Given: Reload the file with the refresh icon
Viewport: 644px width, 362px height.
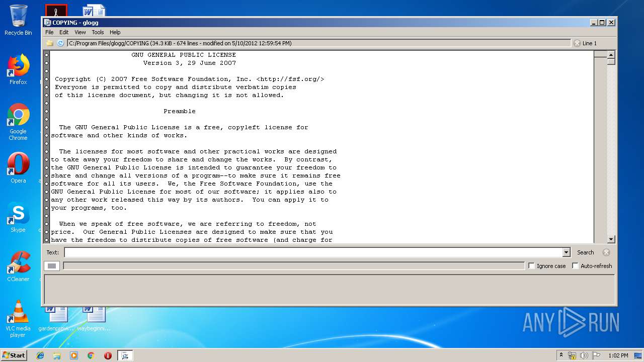Looking at the screenshot, I should 60,43.
